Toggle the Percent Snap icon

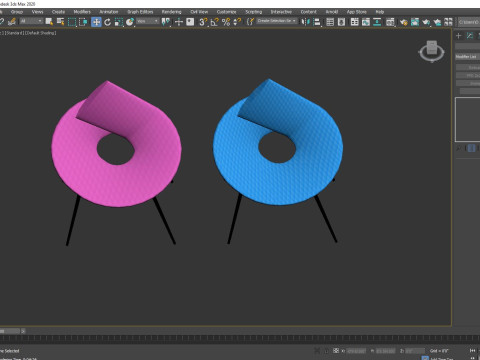[x=226, y=22]
